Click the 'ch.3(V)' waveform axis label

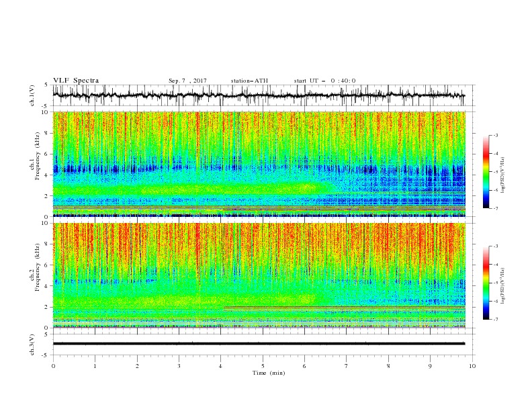pyautogui.click(x=32, y=345)
